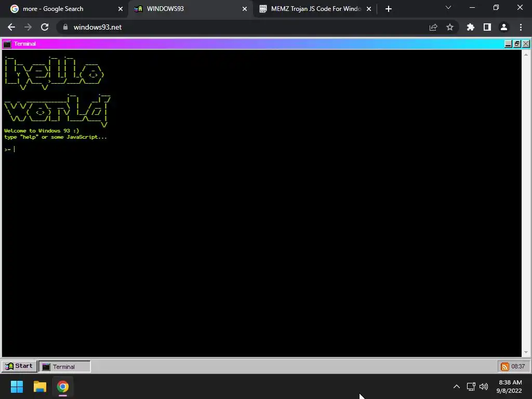Click the Chrome icon in taskbar

click(63, 387)
